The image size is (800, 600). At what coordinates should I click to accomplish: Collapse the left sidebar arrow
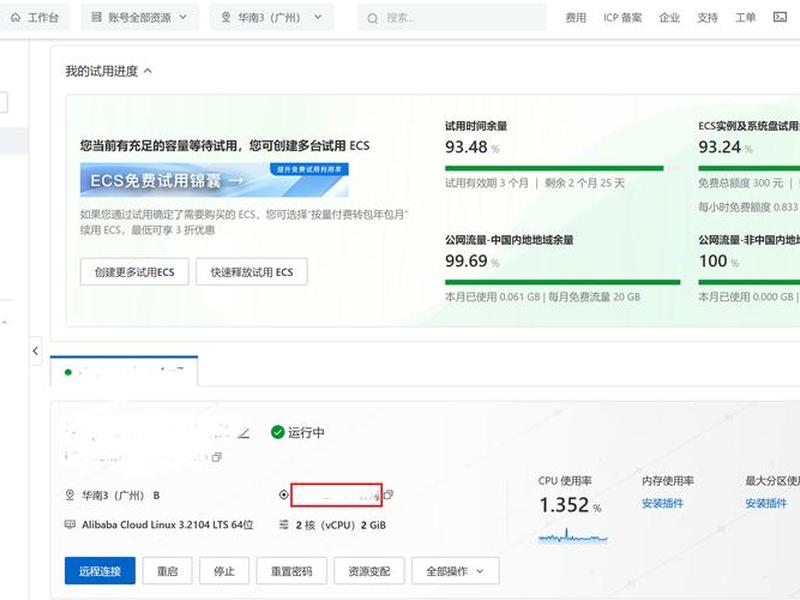click(x=35, y=351)
